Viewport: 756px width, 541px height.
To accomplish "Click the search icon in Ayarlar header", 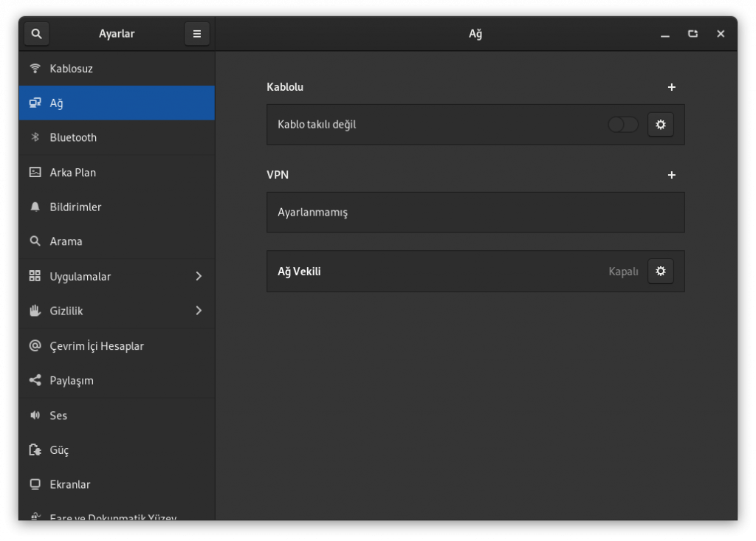I will 36,34.
